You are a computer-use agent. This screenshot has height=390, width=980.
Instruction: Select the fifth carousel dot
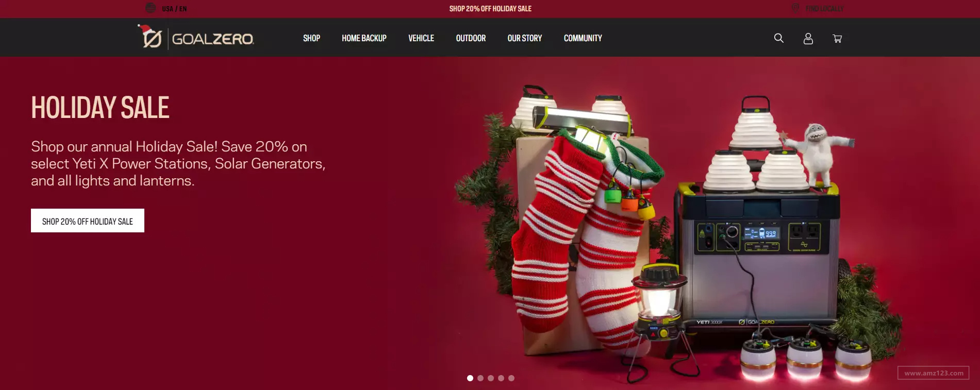[x=511, y=378]
